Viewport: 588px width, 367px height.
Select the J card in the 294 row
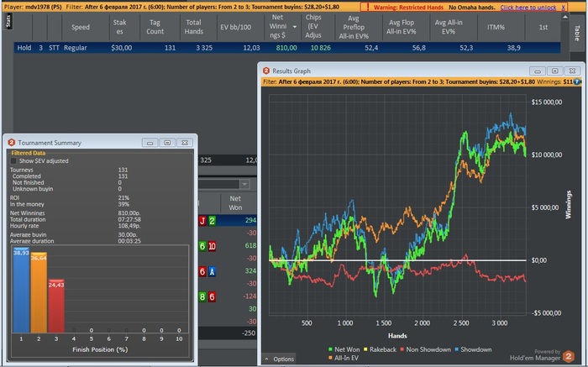pyautogui.click(x=202, y=220)
